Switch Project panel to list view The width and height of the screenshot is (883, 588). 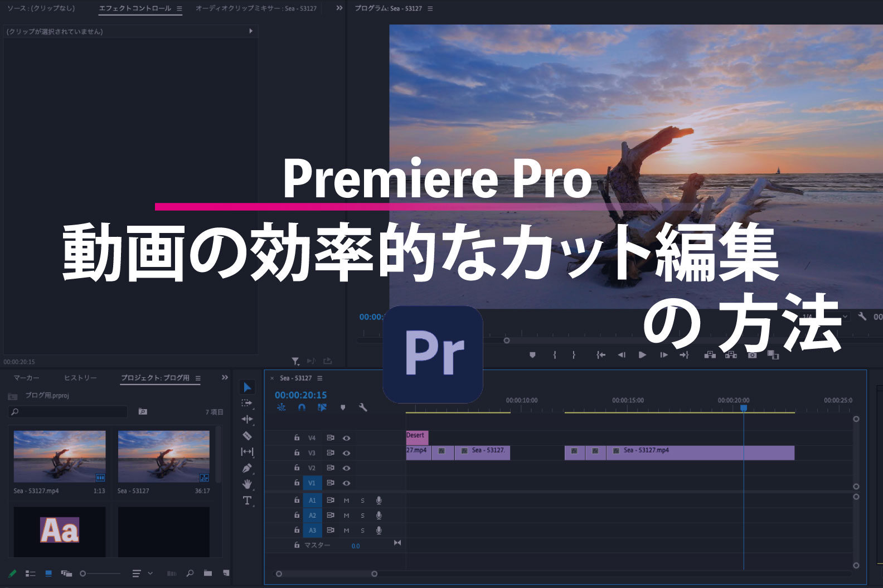coord(30,573)
